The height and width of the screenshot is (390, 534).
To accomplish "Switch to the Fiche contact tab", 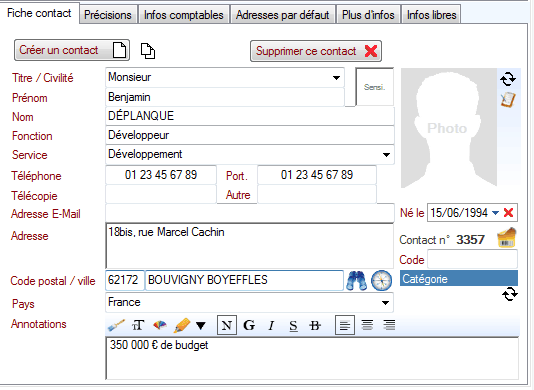I will (39, 13).
